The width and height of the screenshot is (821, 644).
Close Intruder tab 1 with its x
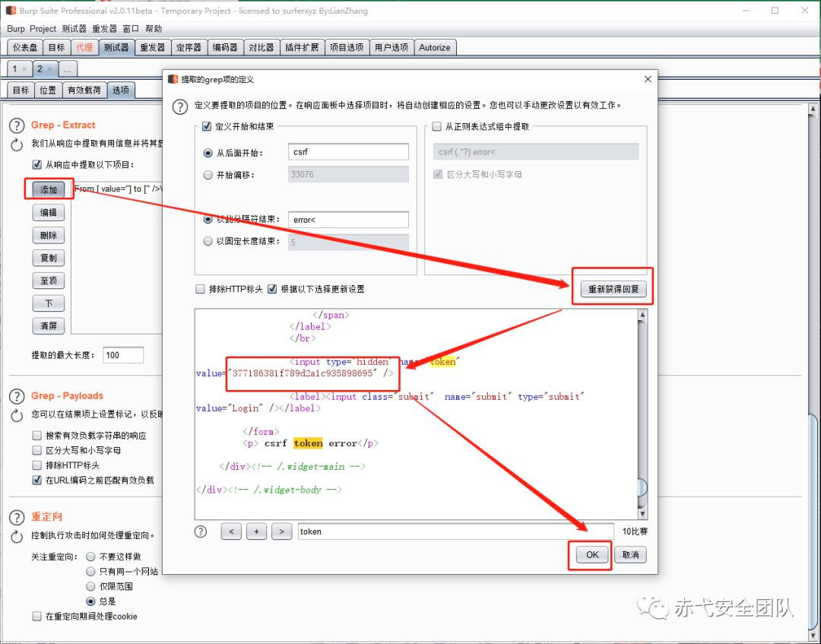[x=24, y=69]
